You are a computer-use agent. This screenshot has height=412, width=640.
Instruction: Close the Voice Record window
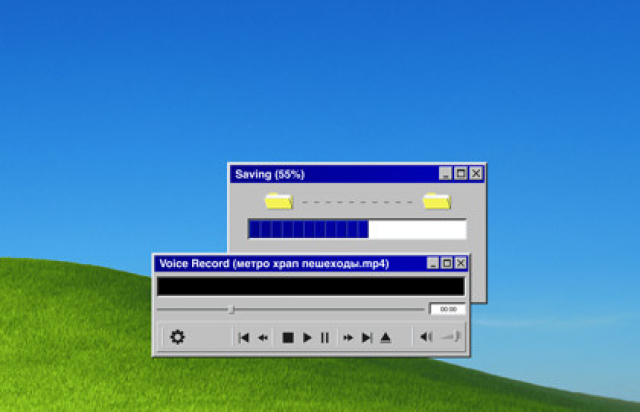461,263
